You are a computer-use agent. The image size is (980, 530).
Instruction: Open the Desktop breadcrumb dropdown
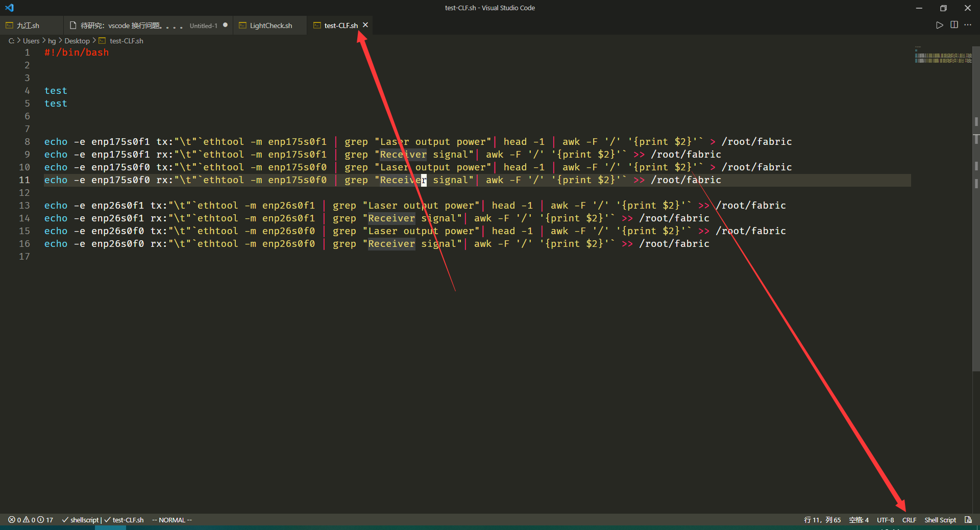tap(77, 41)
